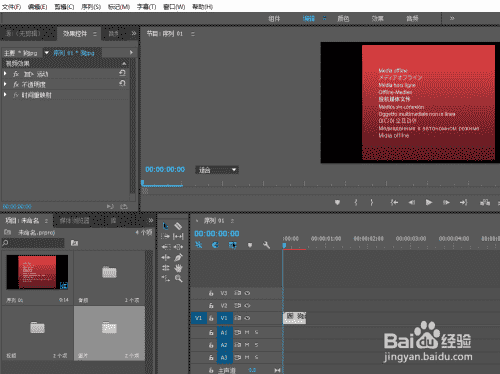Select the Pen tool
The image size is (500, 374).
click(179, 257)
